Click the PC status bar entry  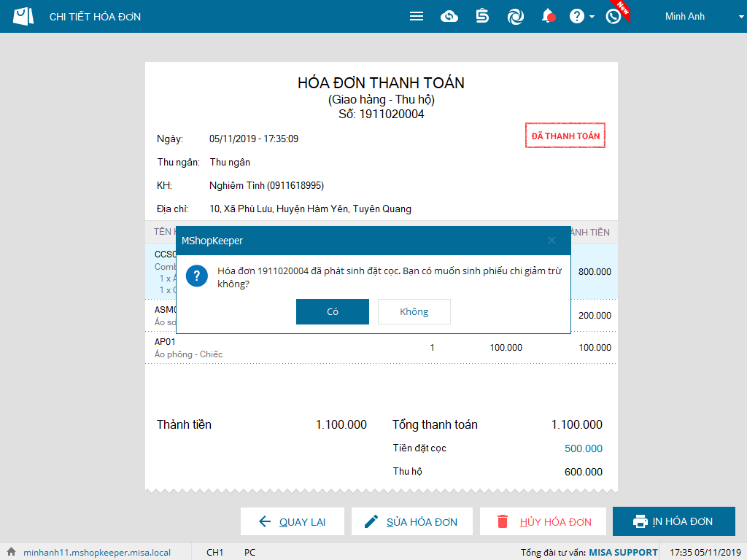coord(249,553)
